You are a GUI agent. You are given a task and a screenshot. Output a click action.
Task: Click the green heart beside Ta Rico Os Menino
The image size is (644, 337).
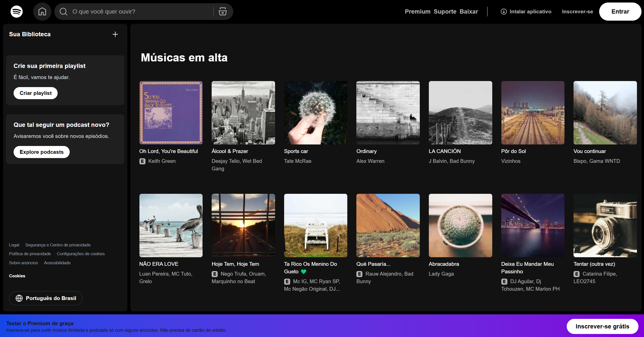304,272
